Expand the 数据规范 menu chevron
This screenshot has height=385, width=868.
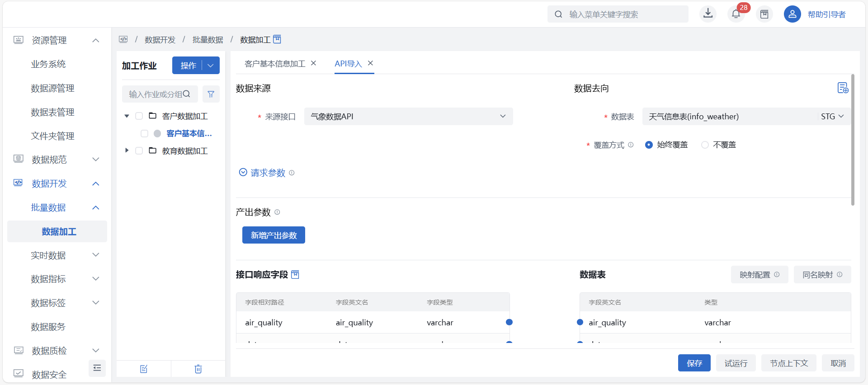[95, 159]
